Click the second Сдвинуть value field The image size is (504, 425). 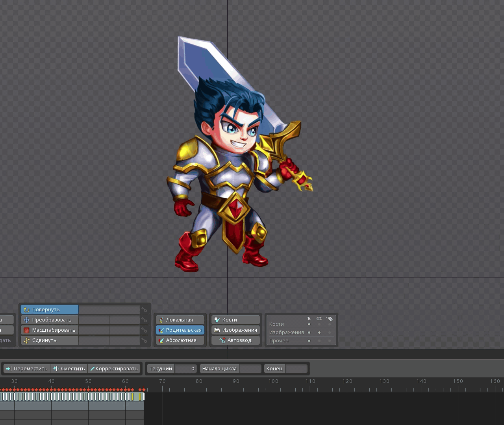[124, 340]
